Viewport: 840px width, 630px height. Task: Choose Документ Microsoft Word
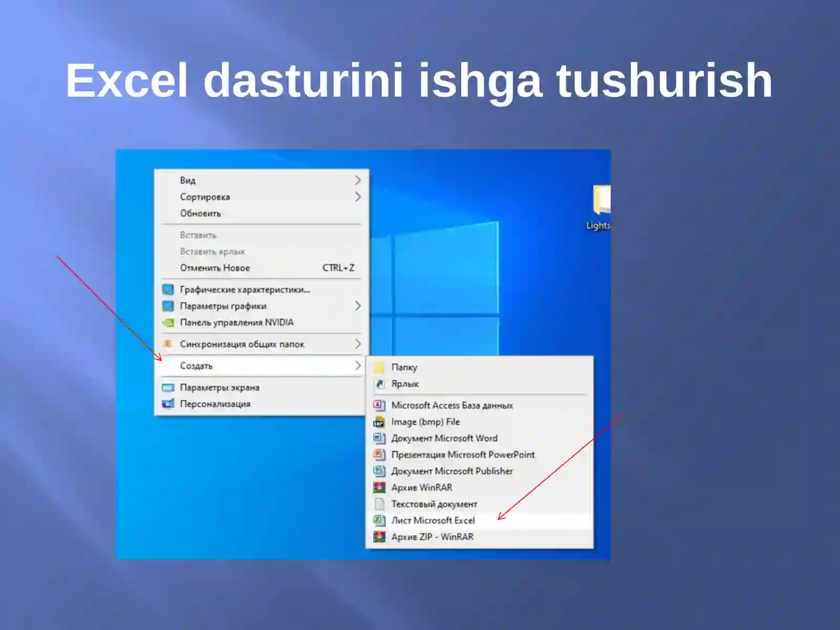(x=479, y=438)
